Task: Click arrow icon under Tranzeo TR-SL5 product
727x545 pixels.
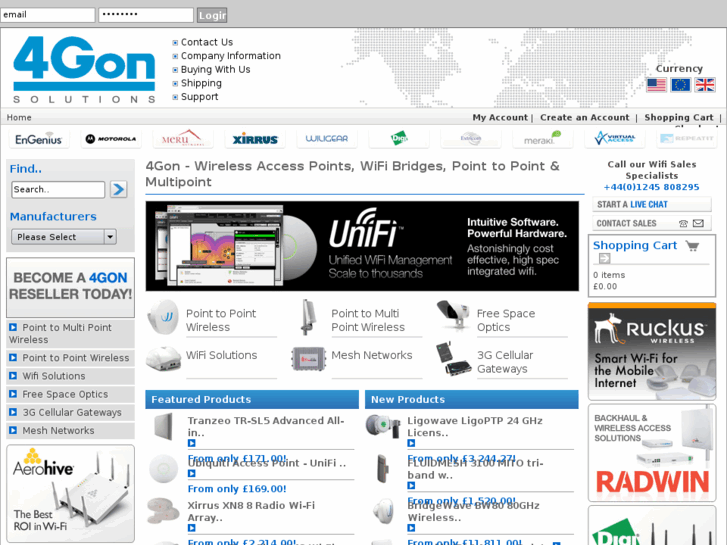Action: [x=191, y=443]
